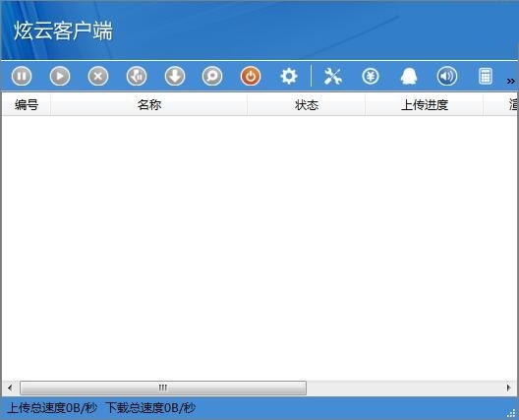Sort by 上传进度 column header
519x420 pixels.
(425, 105)
